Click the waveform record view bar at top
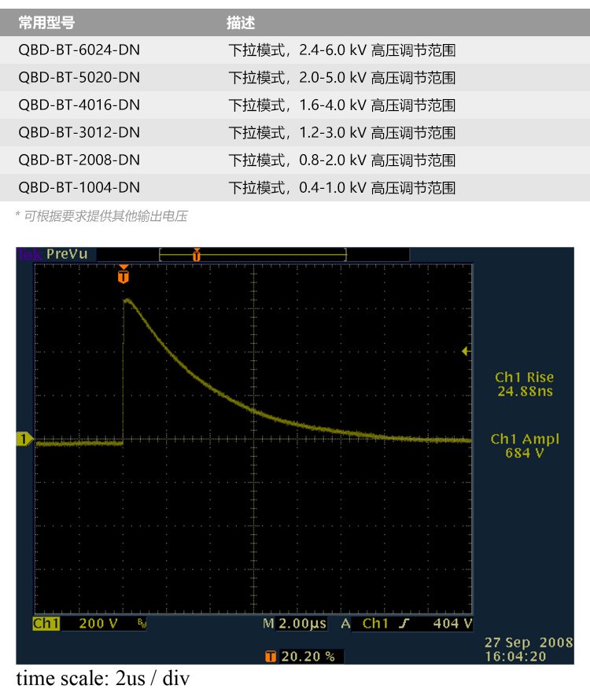Image resolution: width=590 pixels, height=700 pixels. [253, 254]
